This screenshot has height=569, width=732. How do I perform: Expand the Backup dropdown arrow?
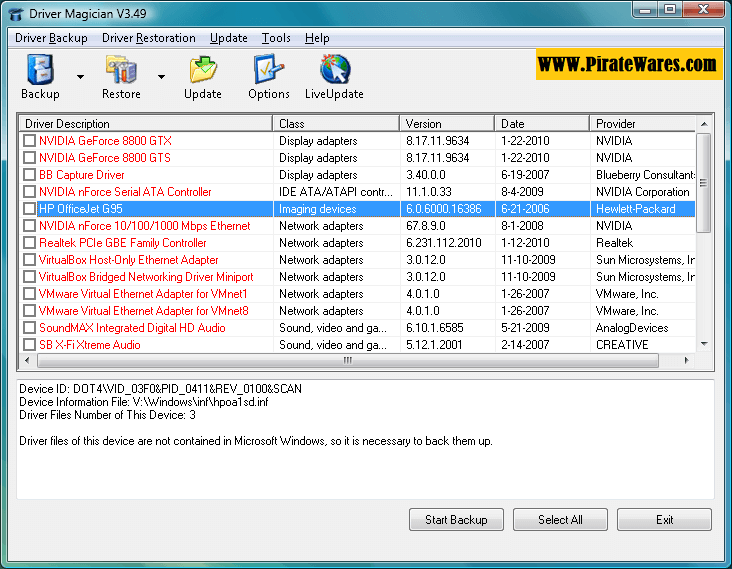[x=80, y=77]
